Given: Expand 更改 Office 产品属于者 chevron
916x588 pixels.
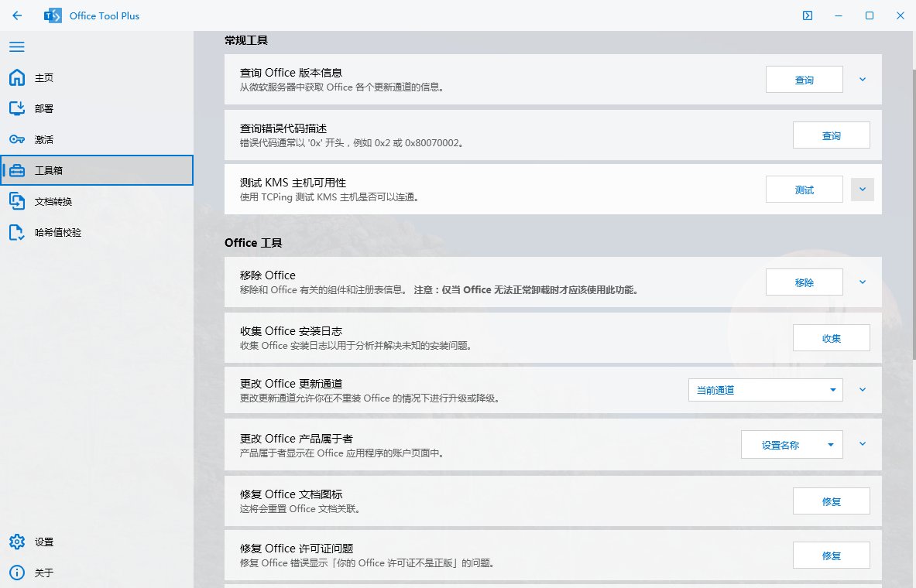Looking at the screenshot, I should click(863, 444).
